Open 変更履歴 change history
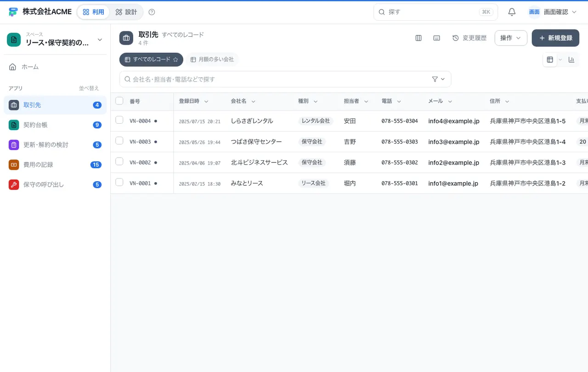Image resolution: width=588 pixels, height=372 pixels. [469, 38]
